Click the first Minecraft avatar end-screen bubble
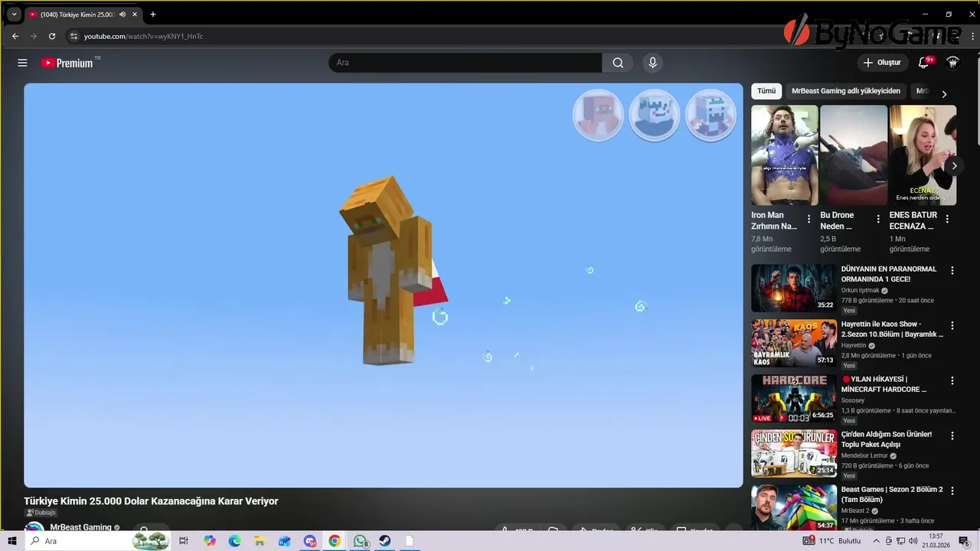Image resolution: width=980 pixels, height=551 pixels. 598,116
